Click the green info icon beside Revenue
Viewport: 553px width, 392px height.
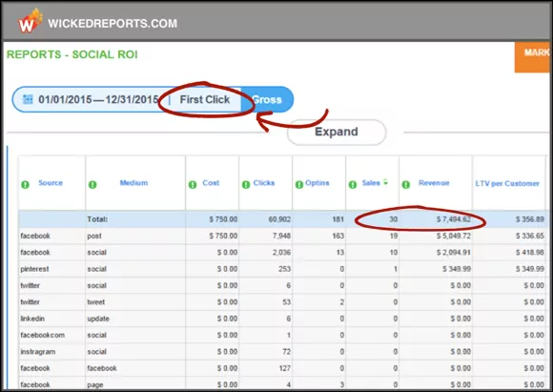coord(406,184)
